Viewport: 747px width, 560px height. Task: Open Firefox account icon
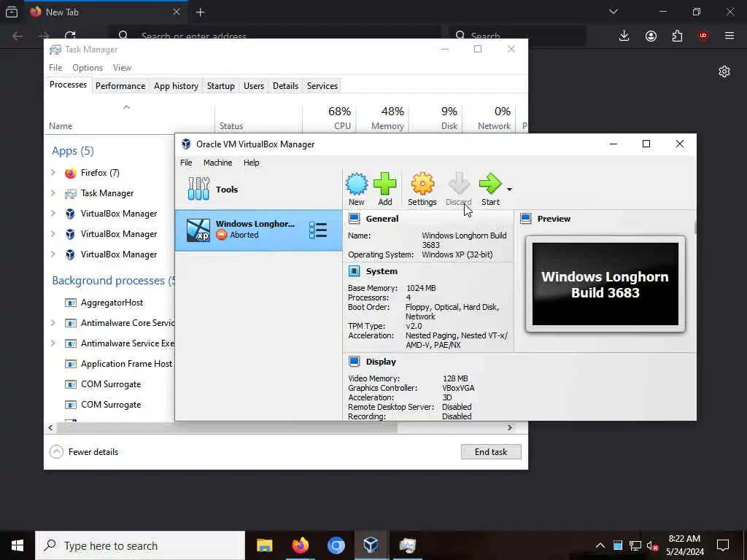point(651,36)
